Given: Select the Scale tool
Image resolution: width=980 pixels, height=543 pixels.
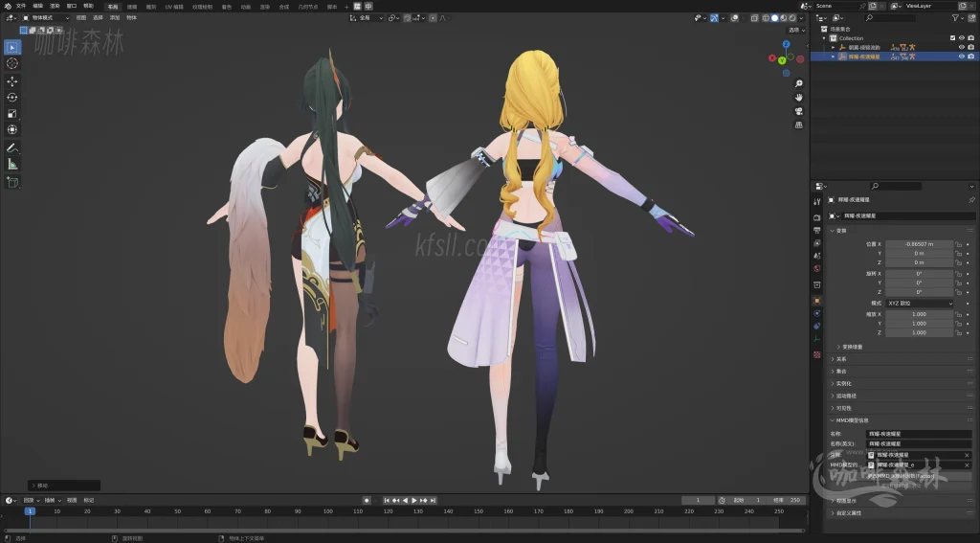Looking at the screenshot, I should [11, 113].
